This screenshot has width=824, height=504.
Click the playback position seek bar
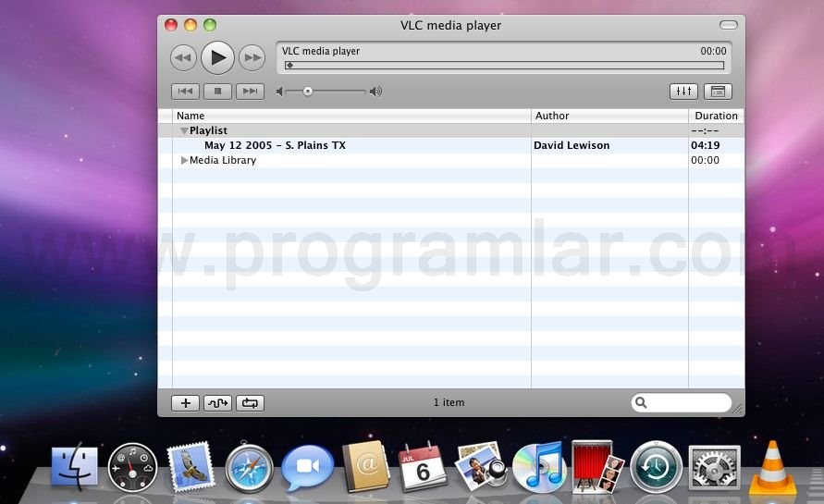505,66
